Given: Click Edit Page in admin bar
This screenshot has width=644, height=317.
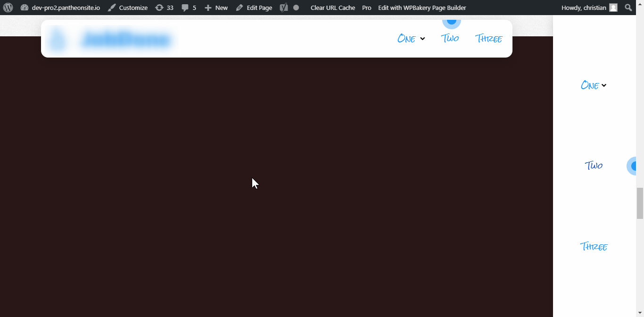Looking at the screenshot, I should pos(254,8).
